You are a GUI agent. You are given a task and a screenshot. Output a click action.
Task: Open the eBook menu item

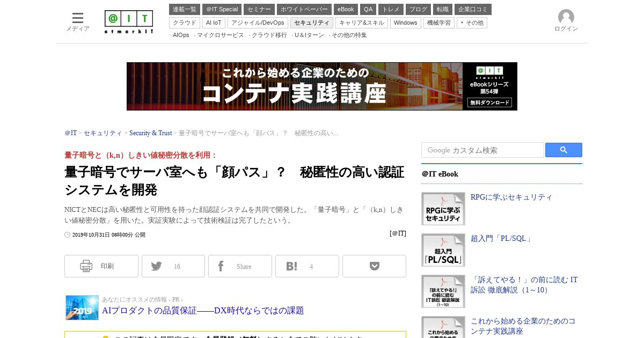tap(346, 9)
